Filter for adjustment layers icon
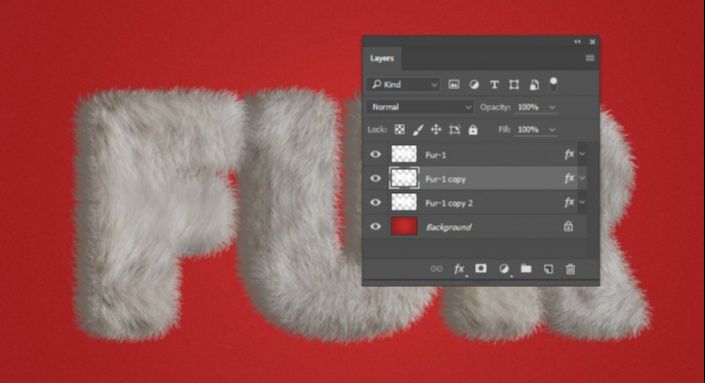Viewport: 705px width, 383px height. [474, 85]
